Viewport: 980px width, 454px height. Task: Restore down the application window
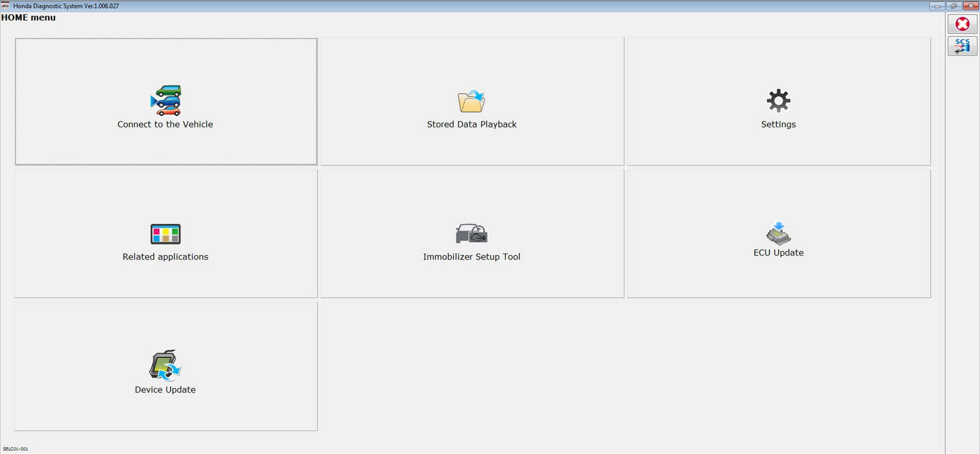953,6
